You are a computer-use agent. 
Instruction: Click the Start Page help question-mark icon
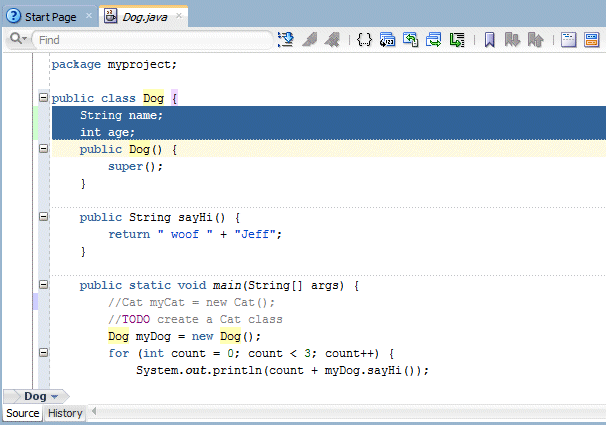pyautogui.click(x=14, y=16)
